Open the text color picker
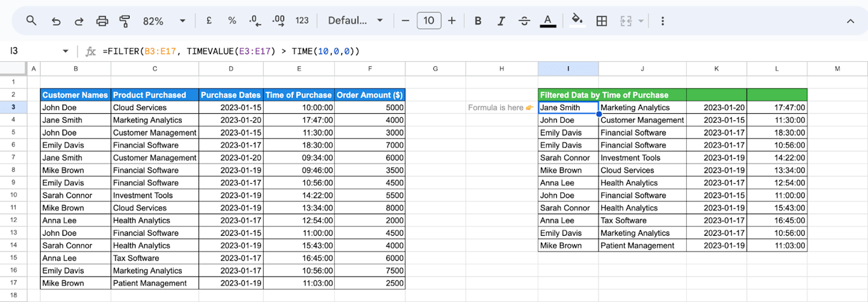 [548, 21]
